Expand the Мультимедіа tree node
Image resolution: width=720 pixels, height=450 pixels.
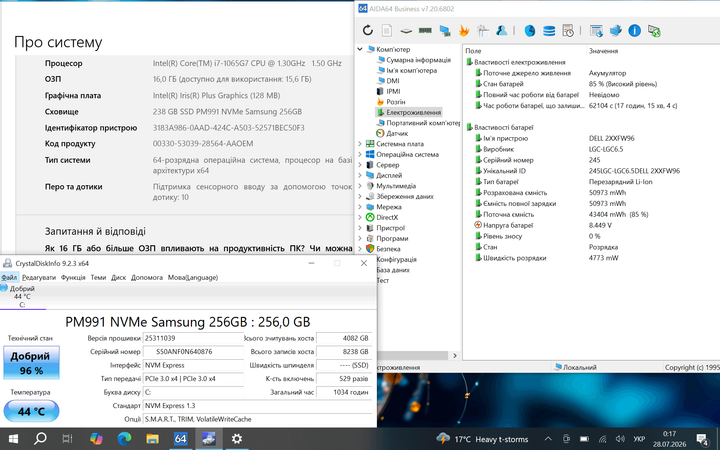pyautogui.click(x=360, y=186)
